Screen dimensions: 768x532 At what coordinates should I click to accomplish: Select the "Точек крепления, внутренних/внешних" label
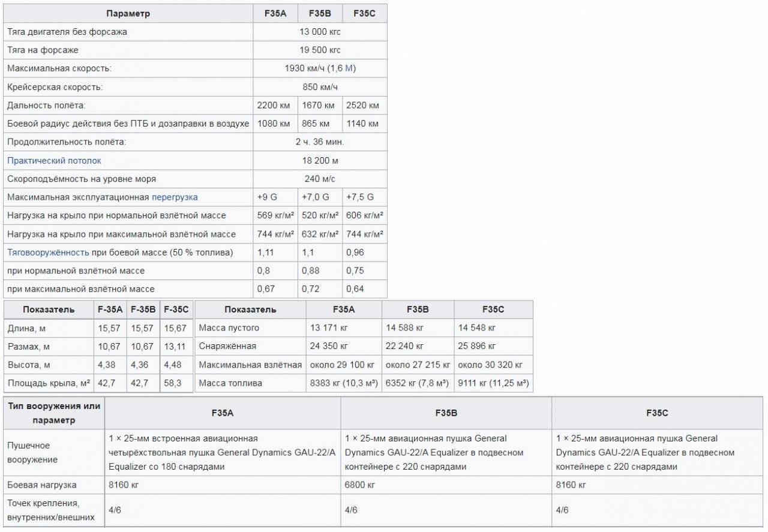[x=51, y=510]
